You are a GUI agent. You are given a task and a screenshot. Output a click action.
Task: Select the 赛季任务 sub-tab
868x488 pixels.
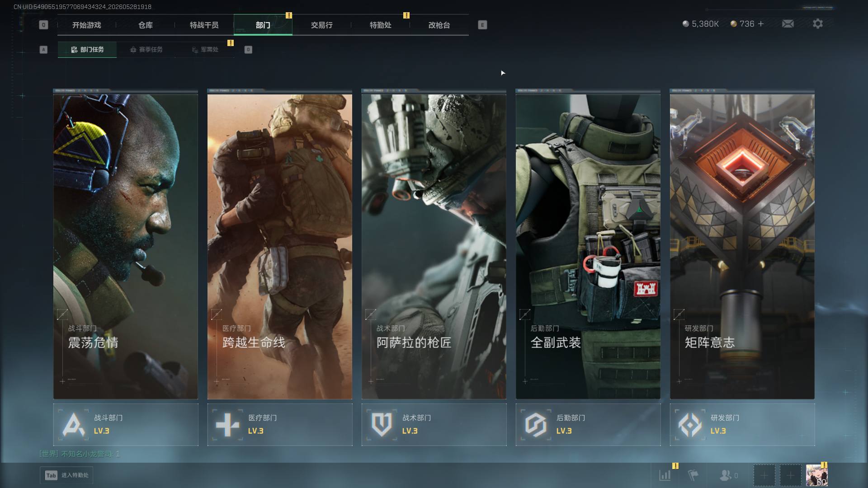click(x=146, y=50)
